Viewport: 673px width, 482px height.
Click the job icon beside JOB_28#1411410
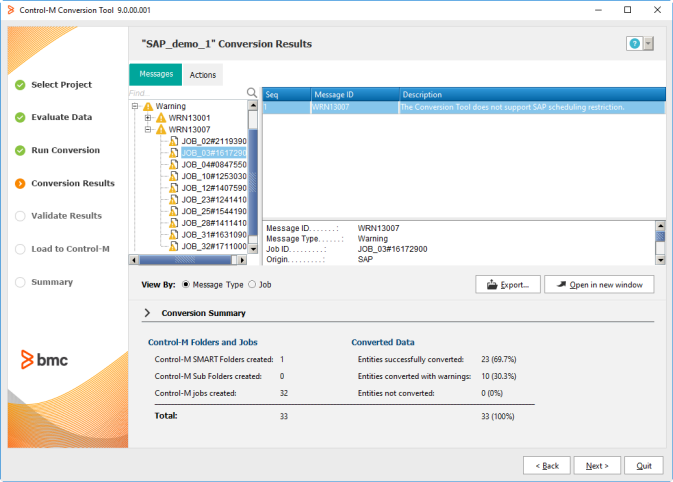click(173, 223)
